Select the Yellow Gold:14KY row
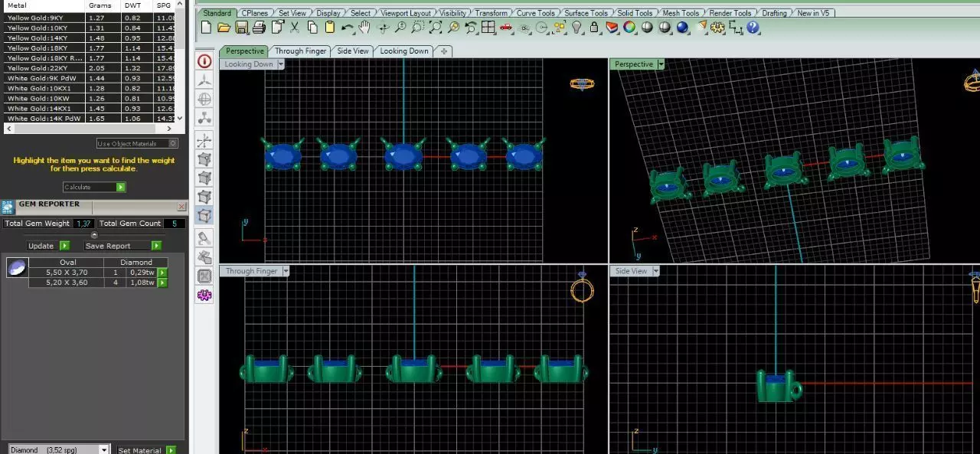Image resolution: width=980 pixels, height=454 pixels. (88, 38)
